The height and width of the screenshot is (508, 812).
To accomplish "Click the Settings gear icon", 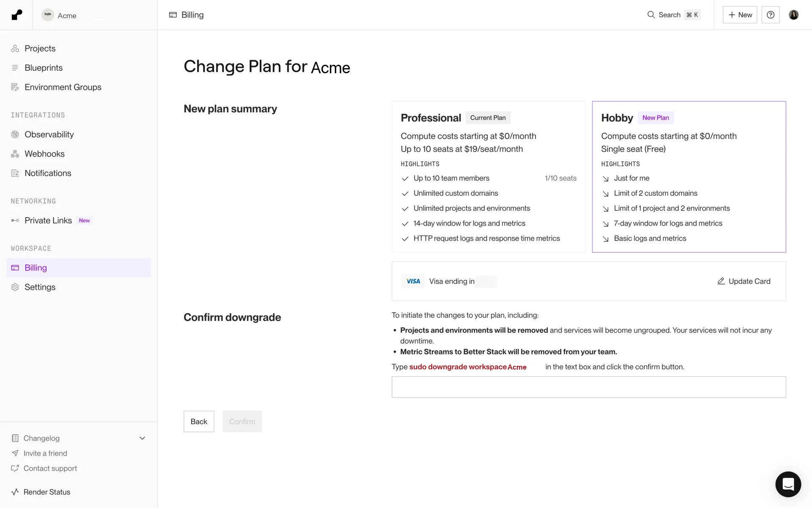I will [15, 287].
